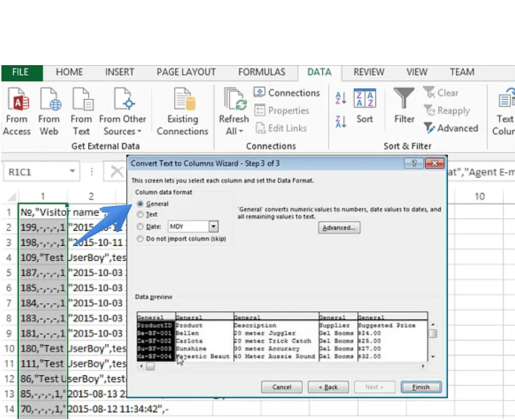The image size is (515, 420).
Task: Open the Sort dialog icon
Action: [364, 100]
